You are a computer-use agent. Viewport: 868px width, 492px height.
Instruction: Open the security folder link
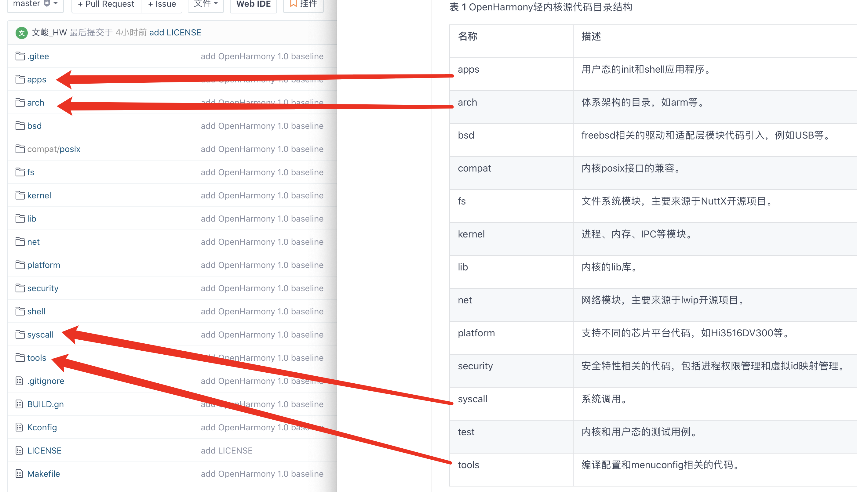(x=43, y=288)
